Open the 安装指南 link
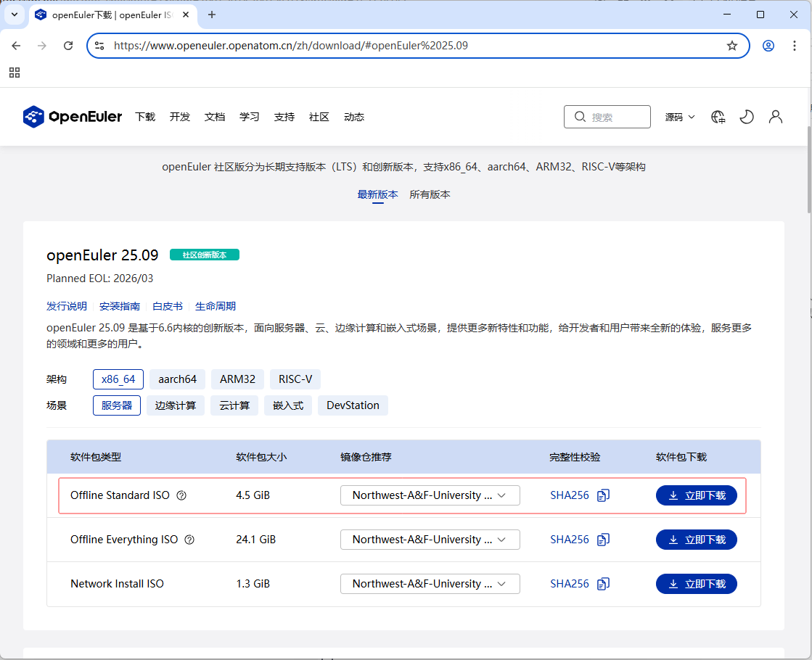 point(120,307)
